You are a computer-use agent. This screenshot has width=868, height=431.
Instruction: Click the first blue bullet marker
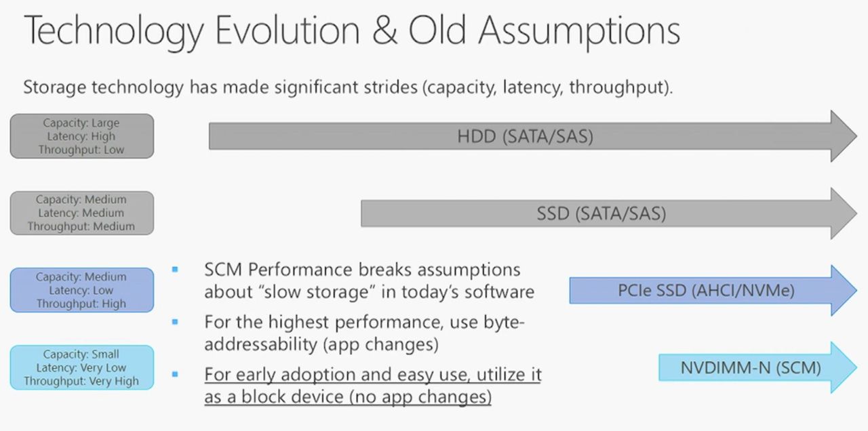click(x=175, y=270)
